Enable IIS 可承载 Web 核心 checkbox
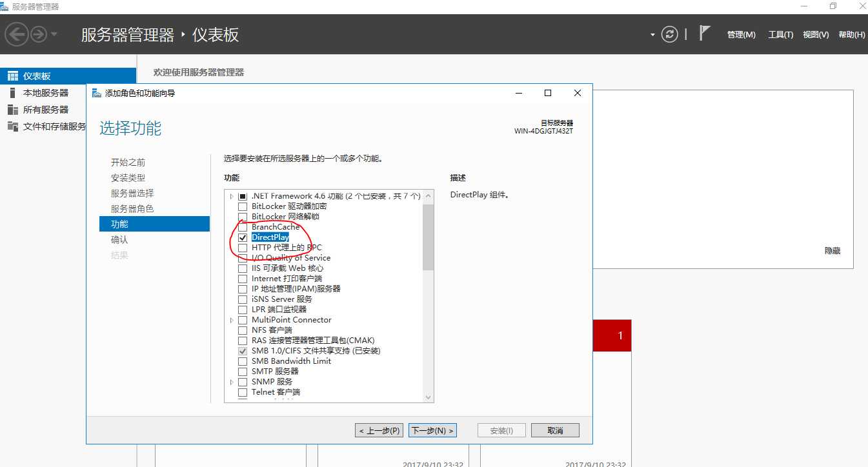The width and height of the screenshot is (868, 467). tap(243, 268)
